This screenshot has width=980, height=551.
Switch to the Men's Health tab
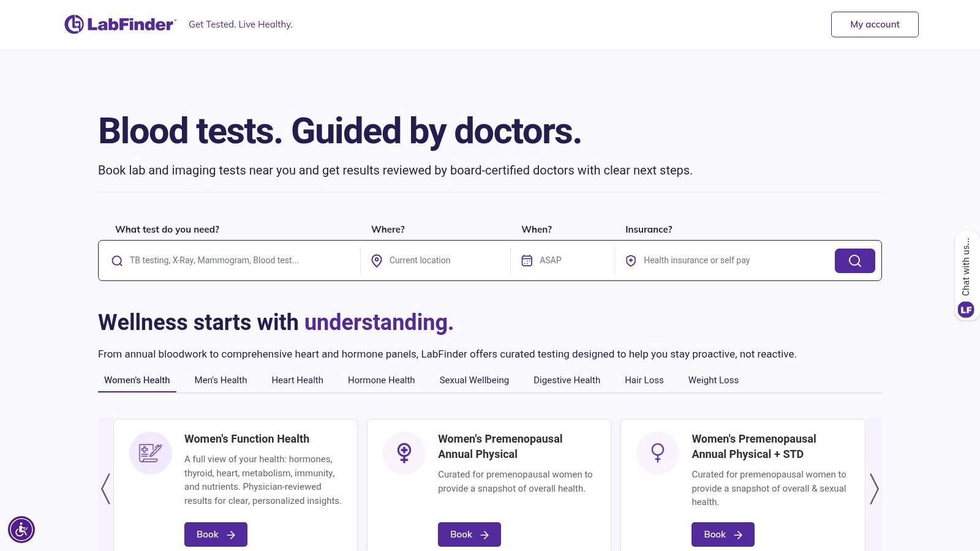click(221, 380)
